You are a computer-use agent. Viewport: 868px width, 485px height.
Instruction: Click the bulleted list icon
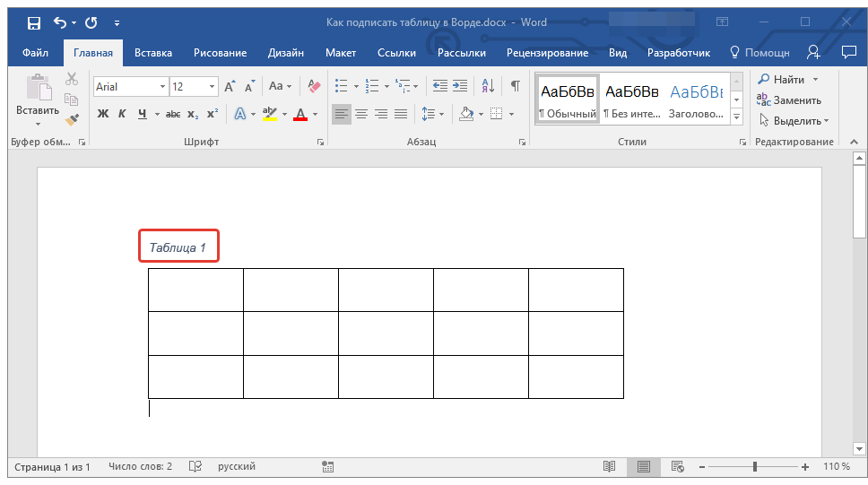tap(341, 86)
